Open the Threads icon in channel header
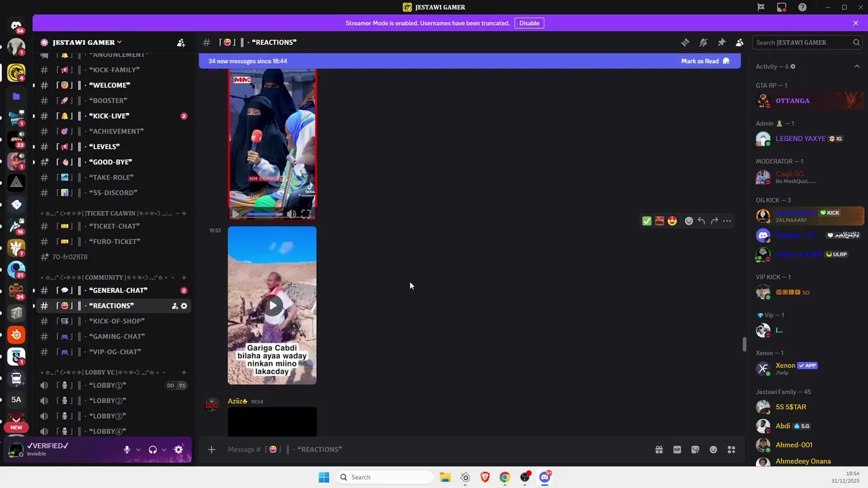Screen dimensions: 868x488 coord(685,42)
